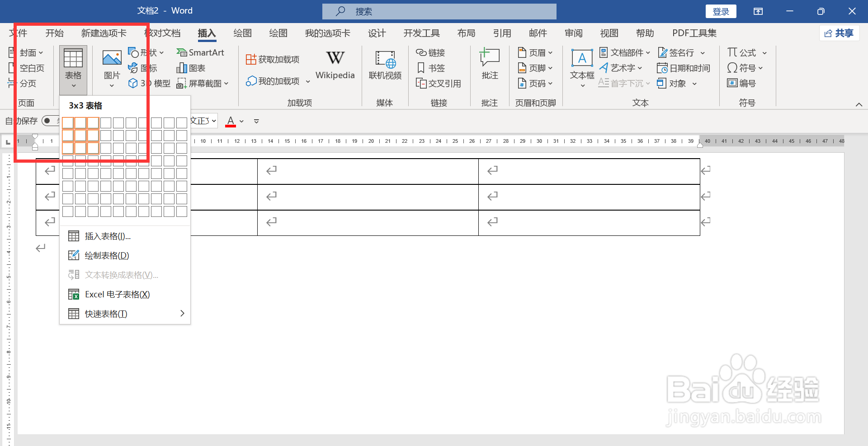Image resolution: width=868 pixels, height=446 pixels.
Task: Insert a Bookmark (书签)
Action: [x=430, y=68]
